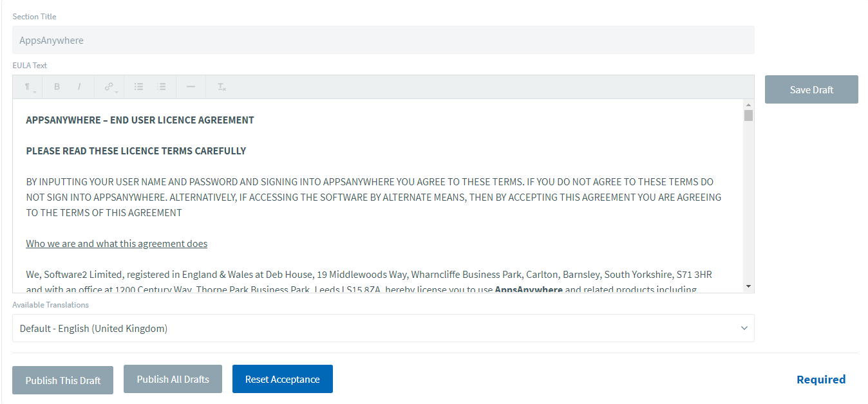Toggle the Required setting
Screen dimensions: 868x404
pyautogui.click(x=821, y=380)
